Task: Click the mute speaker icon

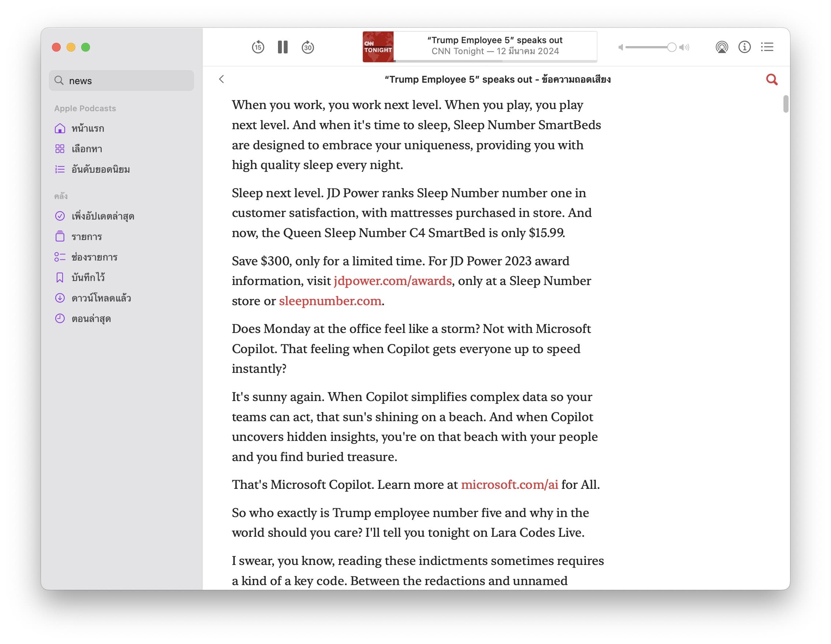Action: click(x=621, y=47)
